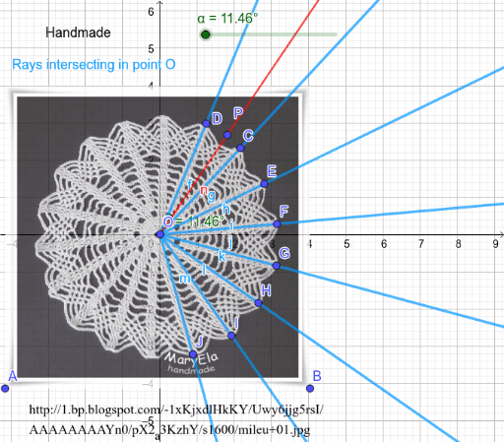
Task: Click the alpha slider track
Action: (x=271, y=34)
